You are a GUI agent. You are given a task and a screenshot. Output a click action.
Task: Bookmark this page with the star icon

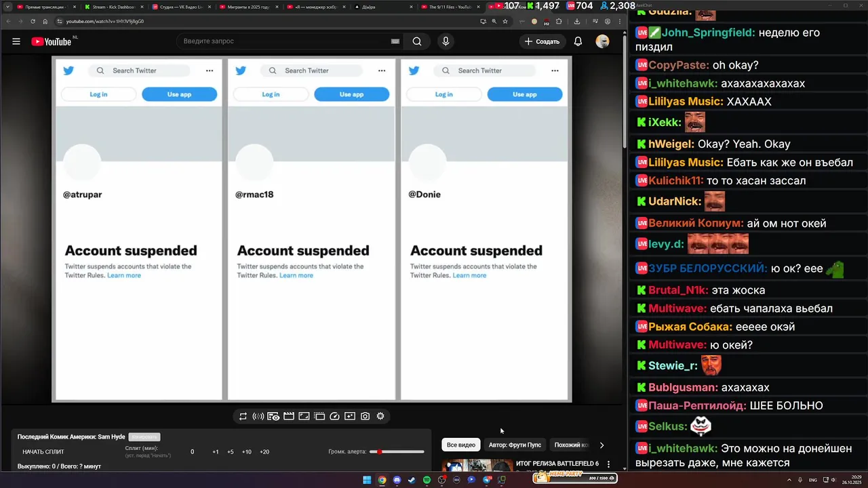[505, 21]
